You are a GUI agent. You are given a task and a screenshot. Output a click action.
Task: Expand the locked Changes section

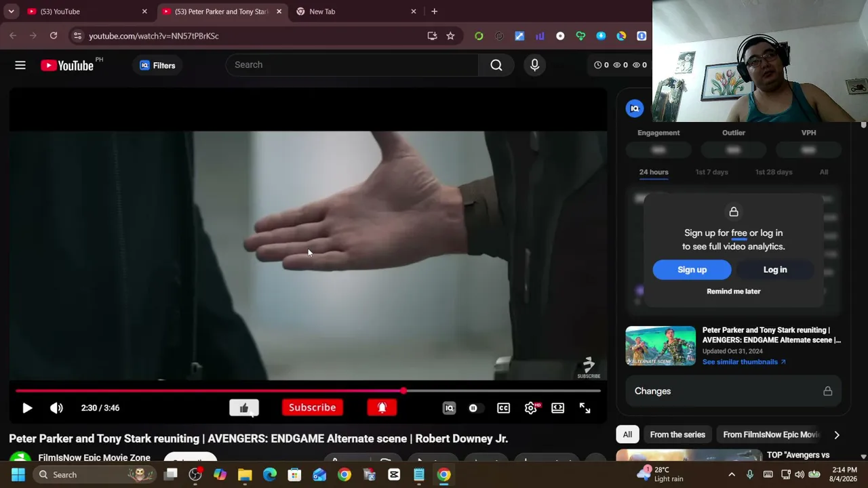[733, 391]
